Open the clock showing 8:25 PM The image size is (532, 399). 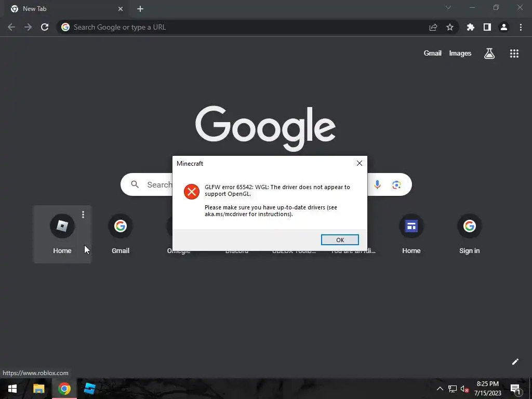[x=487, y=389]
